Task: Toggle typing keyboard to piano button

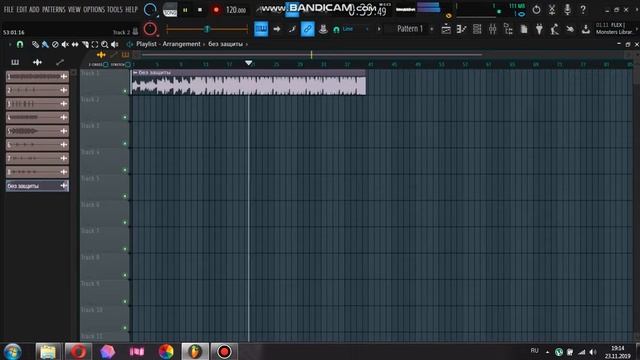Action: click(261, 29)
